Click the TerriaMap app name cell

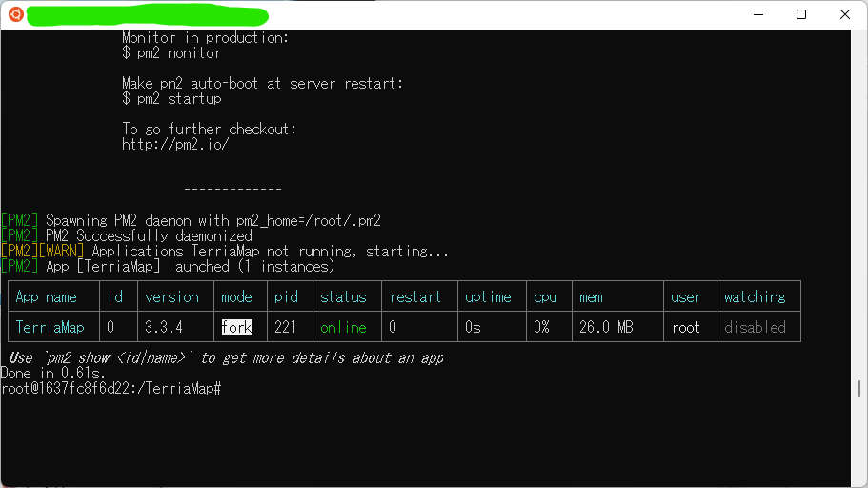(50, 327)
